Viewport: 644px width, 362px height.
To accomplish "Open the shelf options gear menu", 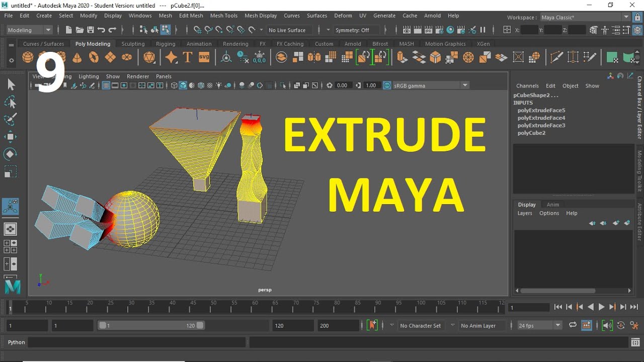I will tap(11, 61).
